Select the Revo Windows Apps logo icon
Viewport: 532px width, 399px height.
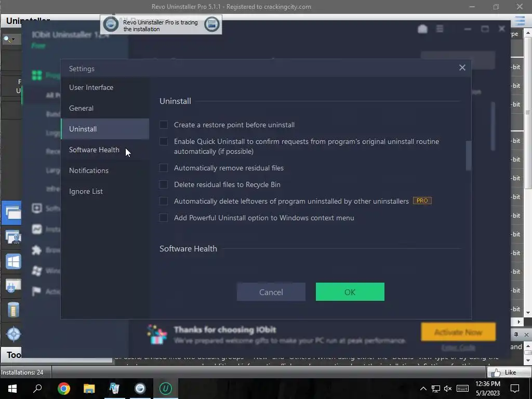[13, 262]
